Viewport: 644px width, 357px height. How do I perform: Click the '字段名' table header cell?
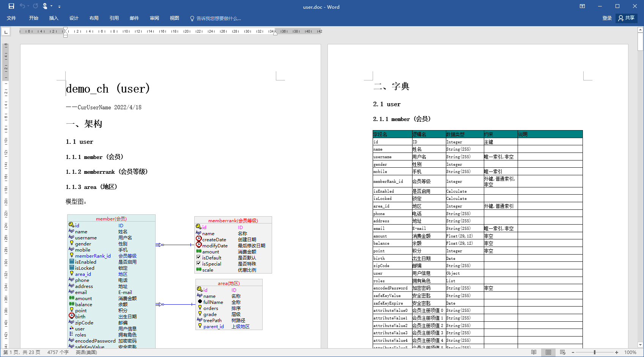tap(392, 134)
